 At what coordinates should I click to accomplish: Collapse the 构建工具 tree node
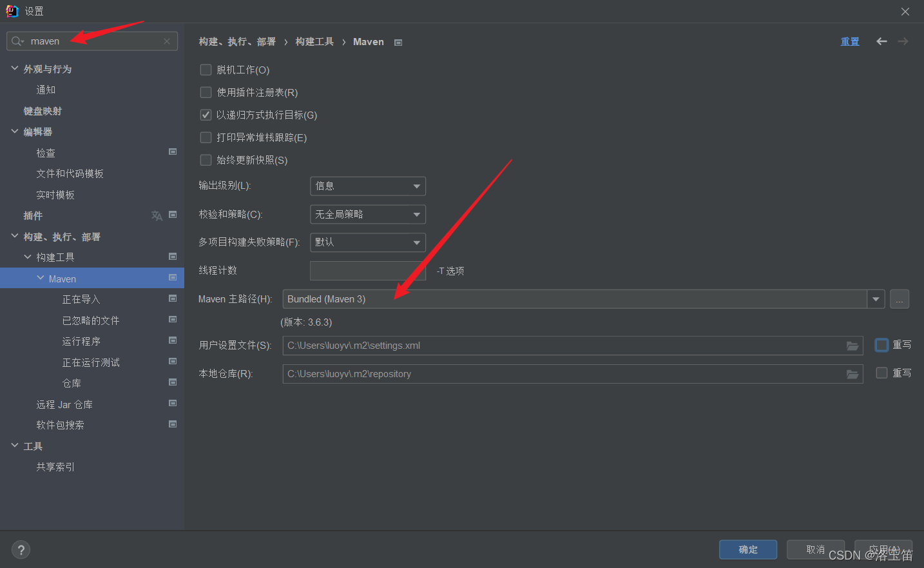coord(28,257)
